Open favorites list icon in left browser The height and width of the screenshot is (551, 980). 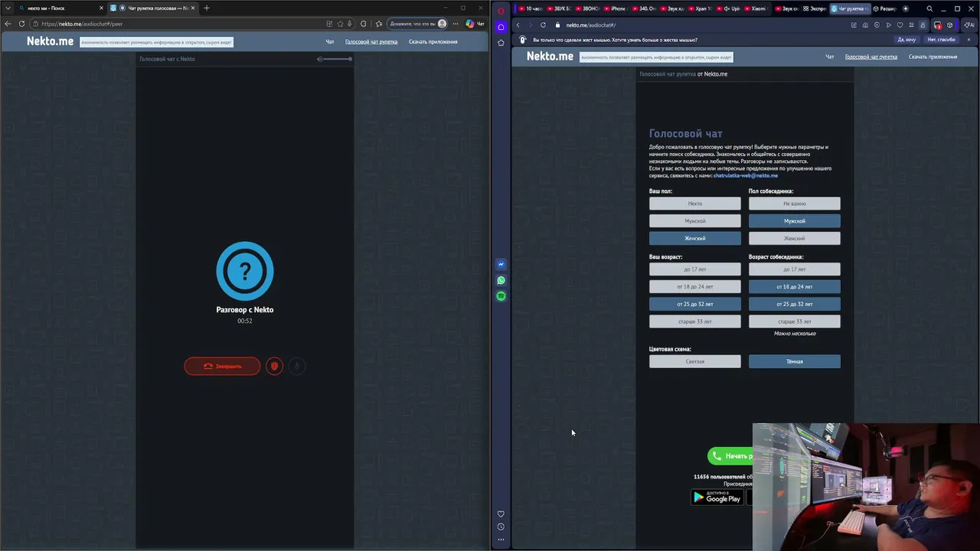click(x=379, y=24)
